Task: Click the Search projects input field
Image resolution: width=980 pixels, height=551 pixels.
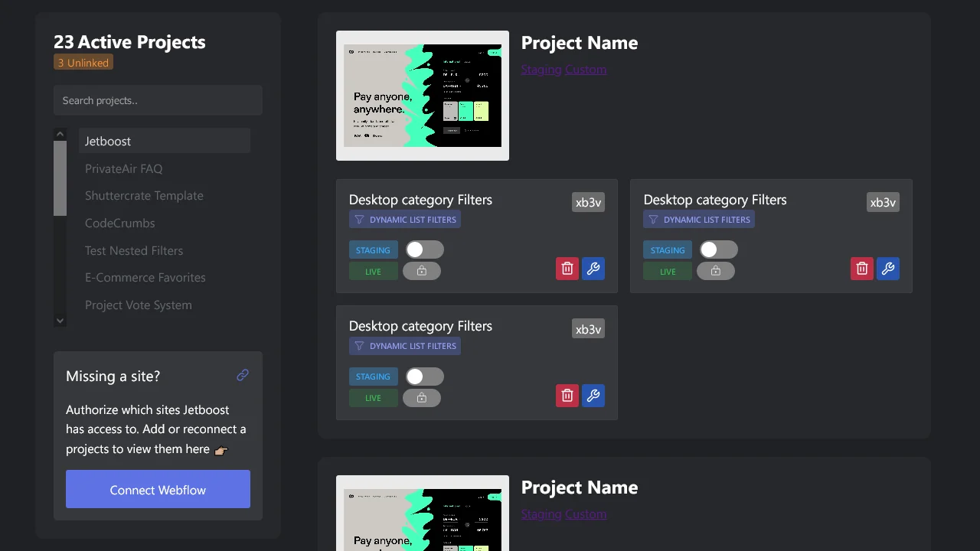Action: pyautogui.click(x=158, y=99)
